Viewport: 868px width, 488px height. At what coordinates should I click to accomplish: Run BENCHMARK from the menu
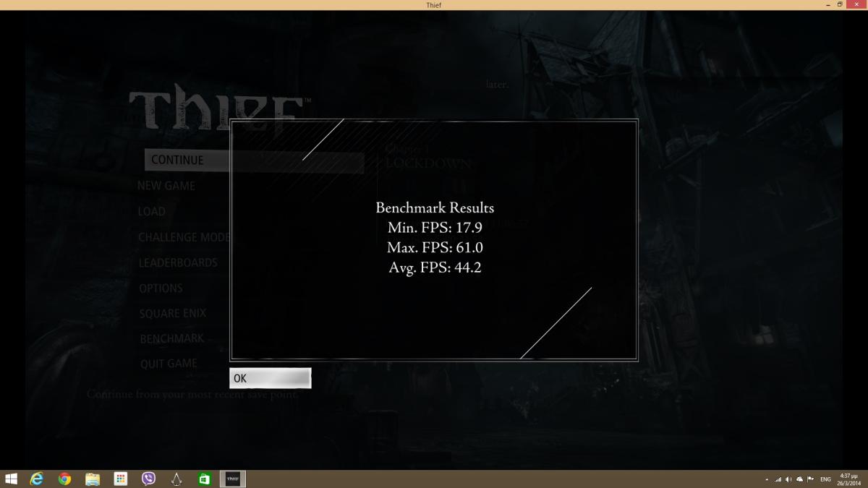click(x=172, y=338)
